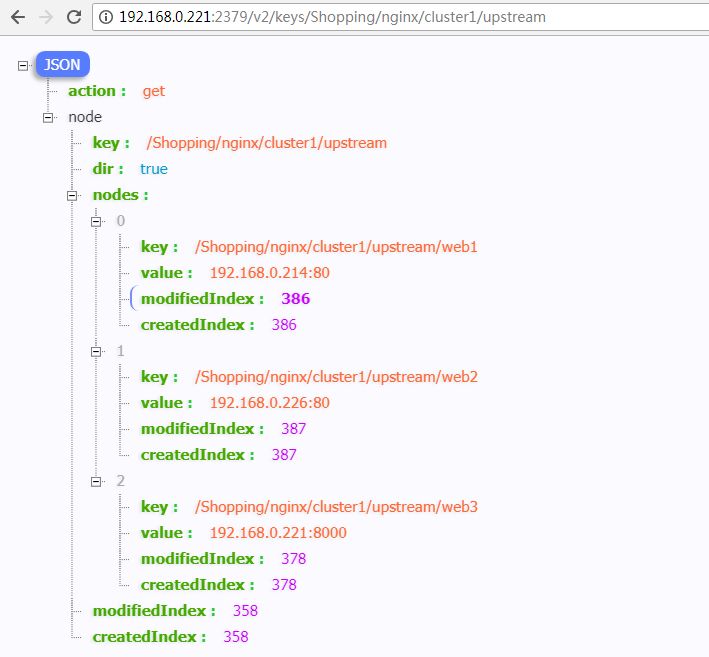Select value 192.168.0.221:8000

278,533
